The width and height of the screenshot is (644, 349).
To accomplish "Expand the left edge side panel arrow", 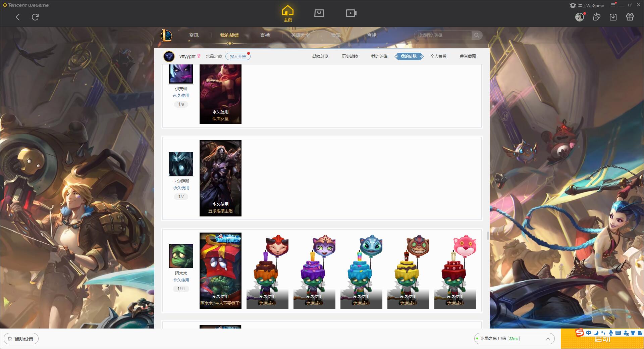I will 2,187.
